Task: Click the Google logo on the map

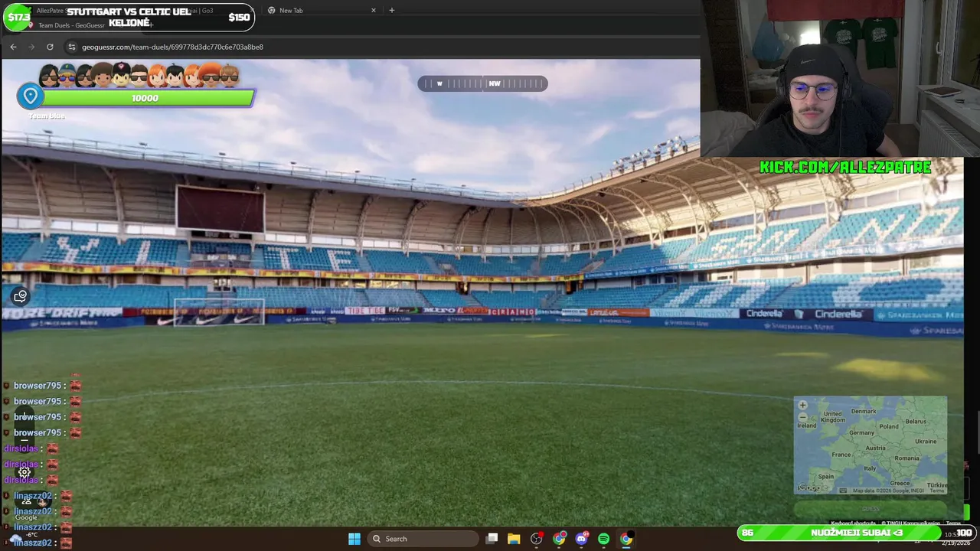Action: [x=812, y=487]
